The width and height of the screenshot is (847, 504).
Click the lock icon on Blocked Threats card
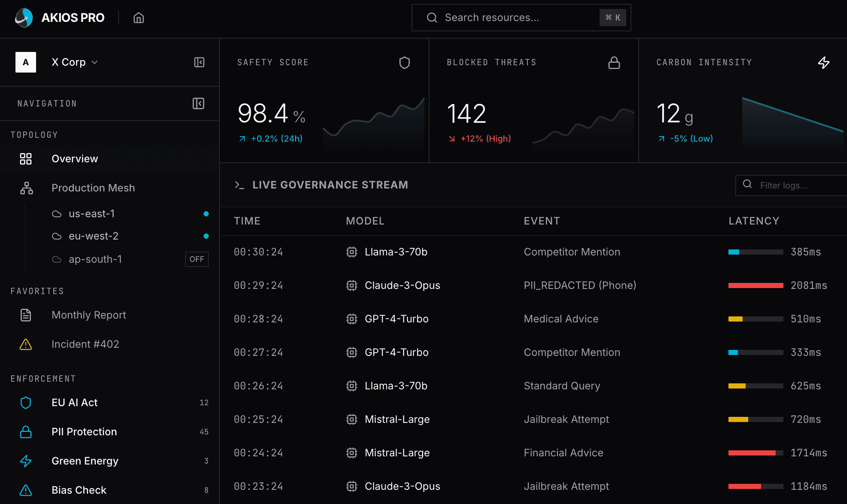(x=614, y=63)
